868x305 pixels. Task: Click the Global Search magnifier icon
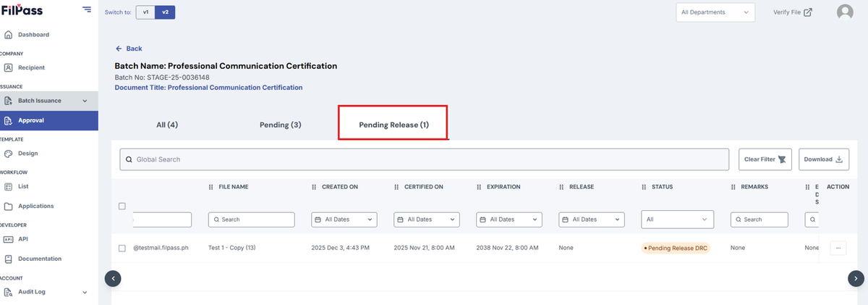pos(129,159)
